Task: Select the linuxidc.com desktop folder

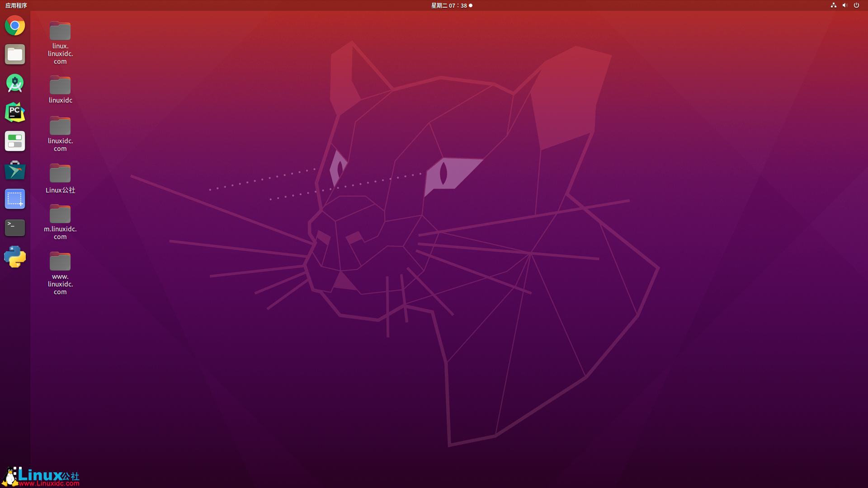Action: (60, 134)
